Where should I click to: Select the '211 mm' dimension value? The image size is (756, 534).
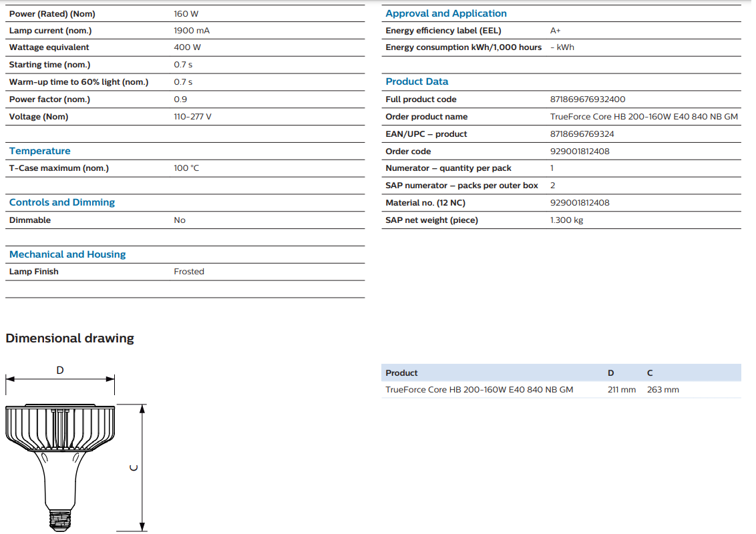coord(622,390)
